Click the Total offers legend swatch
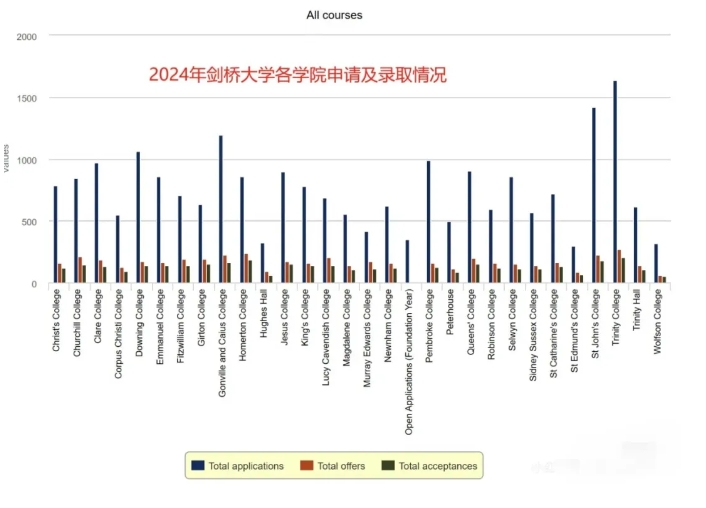 tap(307, 465)
